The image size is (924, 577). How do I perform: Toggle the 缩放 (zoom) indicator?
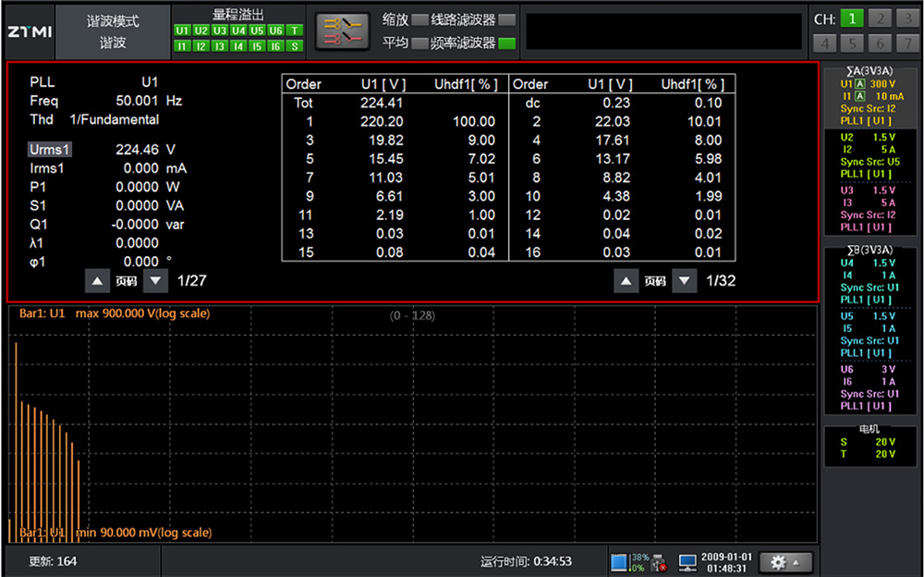[419, 19]
